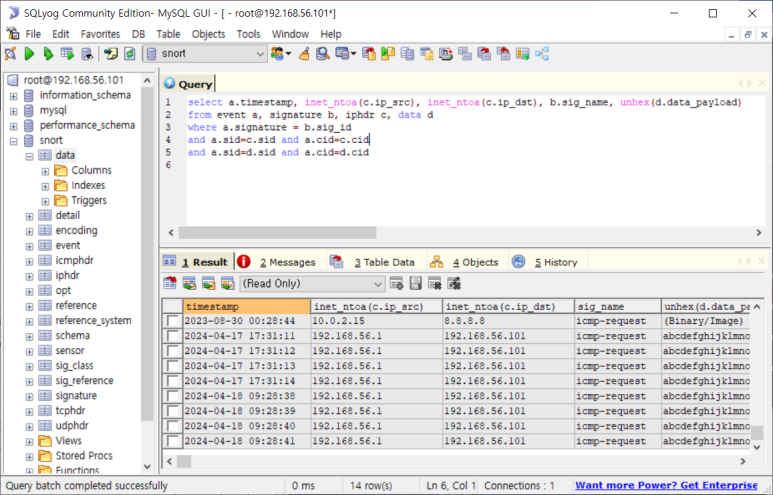Check the row with timestamp 2023-08-30 00:28:44
773x495 pixels.
pyautogui.click(x=173, y=321)
